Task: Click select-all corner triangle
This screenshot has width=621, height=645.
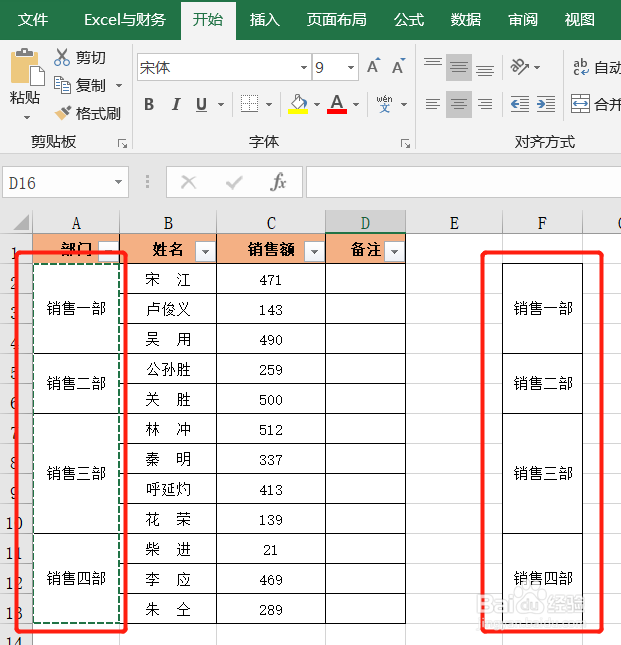Action: point(21,222)
